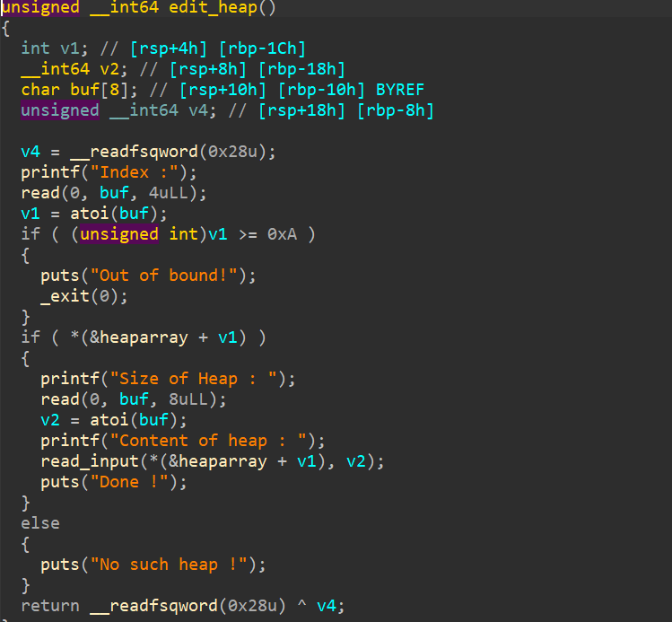Click the "Done !" string
Viewport: 672px width, 622px height.
click(x=129, y=482)
